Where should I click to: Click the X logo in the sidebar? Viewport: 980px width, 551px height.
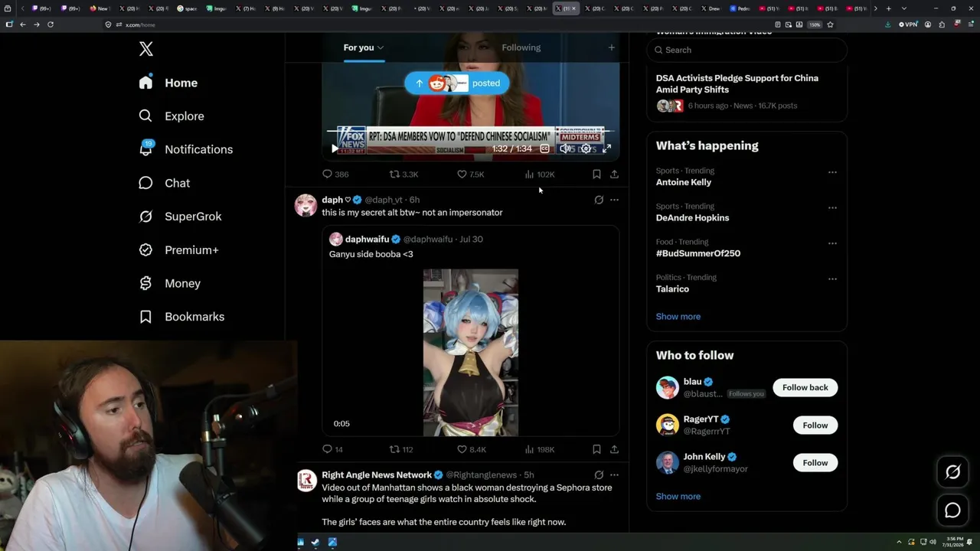pyautogui.click(x=146, y=50)
